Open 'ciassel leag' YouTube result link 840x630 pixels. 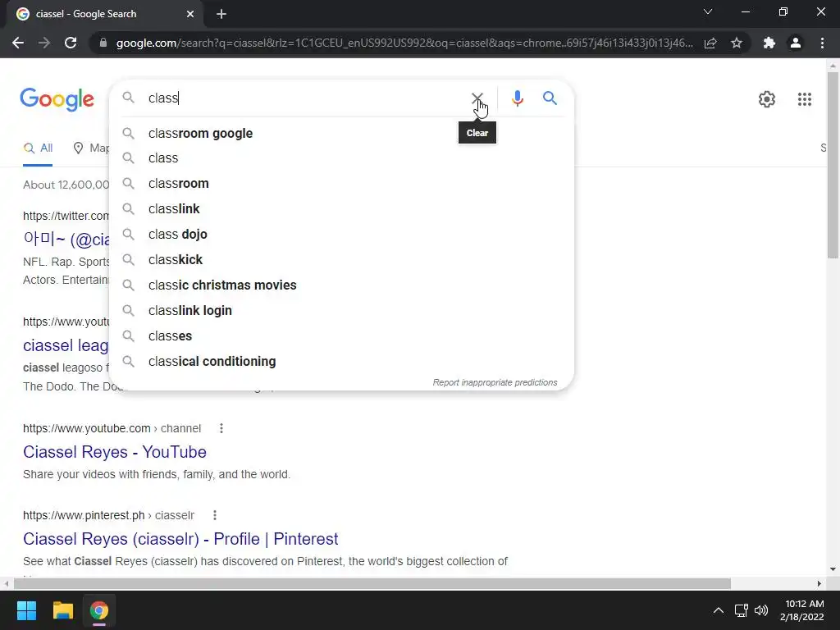click(x=66, y=345)
